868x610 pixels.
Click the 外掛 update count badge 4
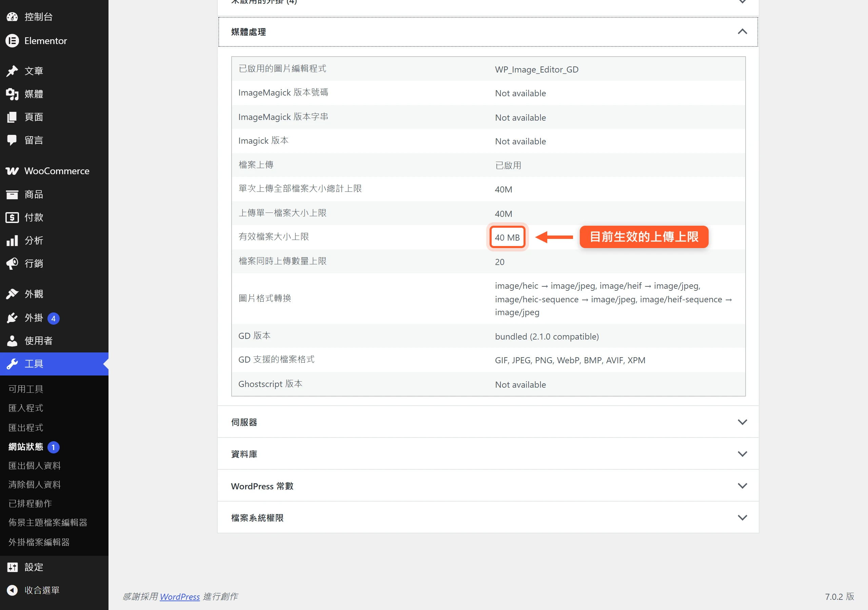[53, 319]
